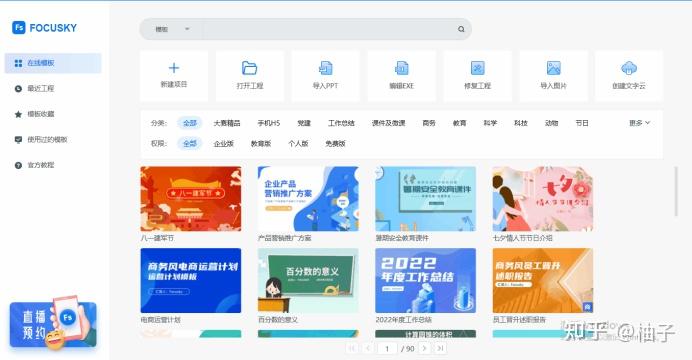Filter by 工作总结 category

tap(341, 123)
